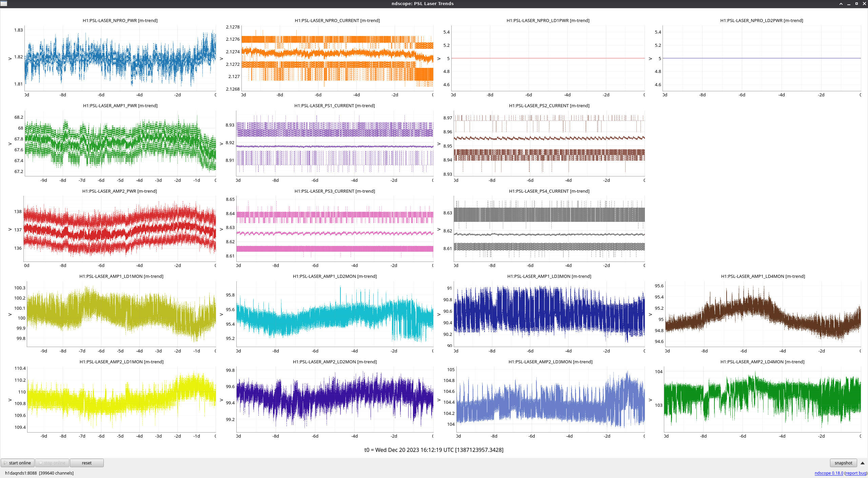Click the h1daqnds1:8088 server status text
Screen dimensions: 868x478
tap(21, 473)
